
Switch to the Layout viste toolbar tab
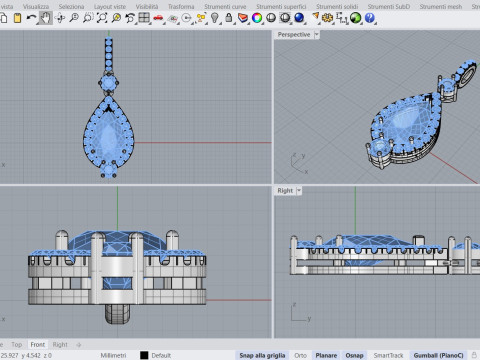110,6
